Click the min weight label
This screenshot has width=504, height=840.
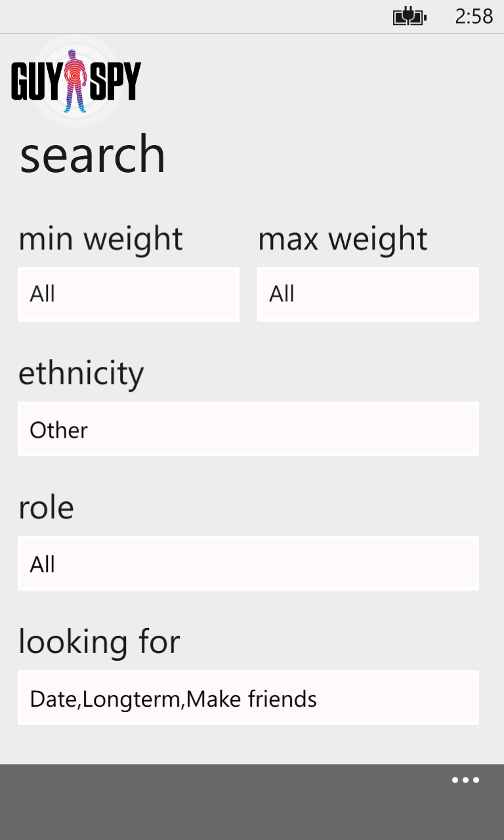click(x=100, y=239)
